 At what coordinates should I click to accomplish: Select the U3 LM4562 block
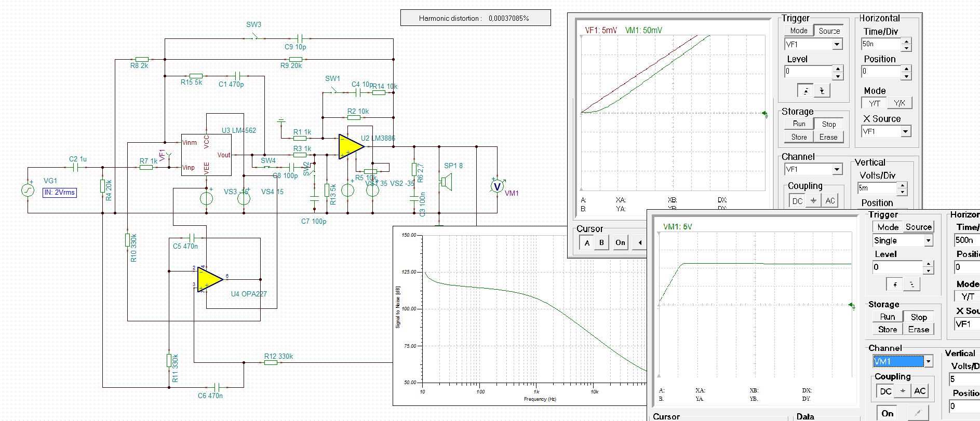pos(206,155)
